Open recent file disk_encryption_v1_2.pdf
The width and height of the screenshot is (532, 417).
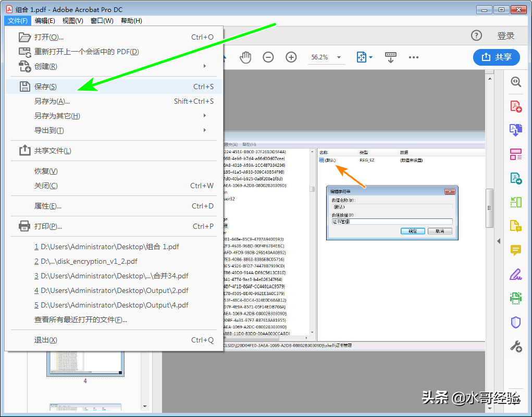tap(114, 261)
